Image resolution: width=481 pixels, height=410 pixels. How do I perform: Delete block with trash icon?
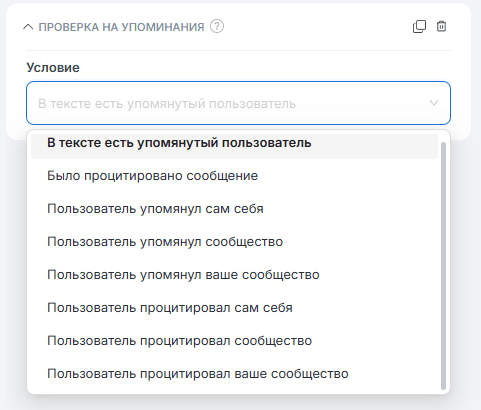(x=441, y=26)
